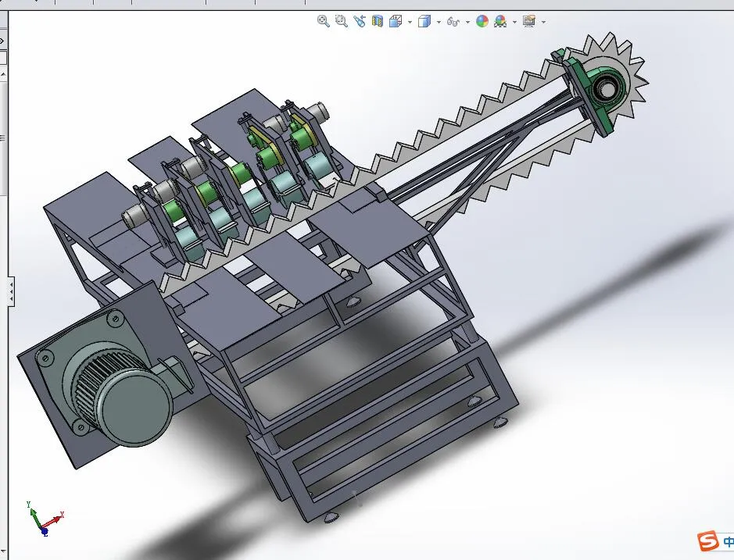This screenshot has height=560, width=734.
Task: Click Hide/Show Items glasses icon
Action: point(453,22)
